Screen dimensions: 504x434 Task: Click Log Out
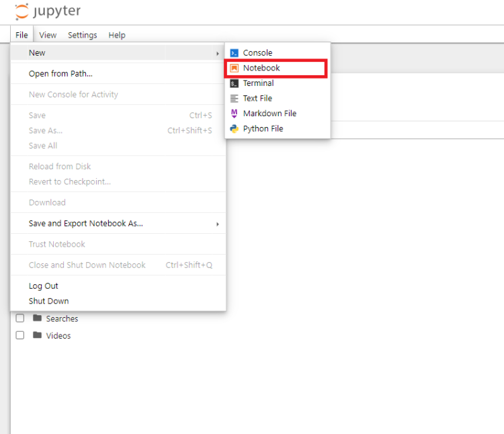118,286
